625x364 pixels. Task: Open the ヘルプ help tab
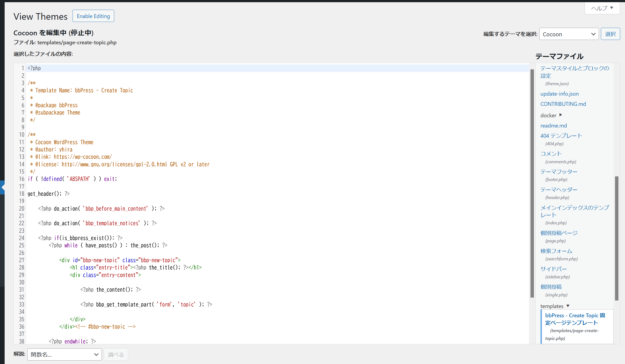pyautogui.click(x=602, y=8)
